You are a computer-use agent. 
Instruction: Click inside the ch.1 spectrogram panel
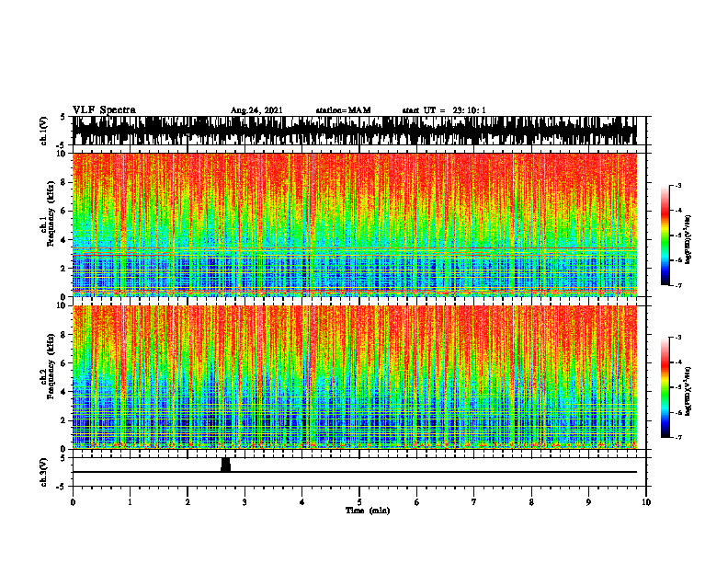point(355,224)
